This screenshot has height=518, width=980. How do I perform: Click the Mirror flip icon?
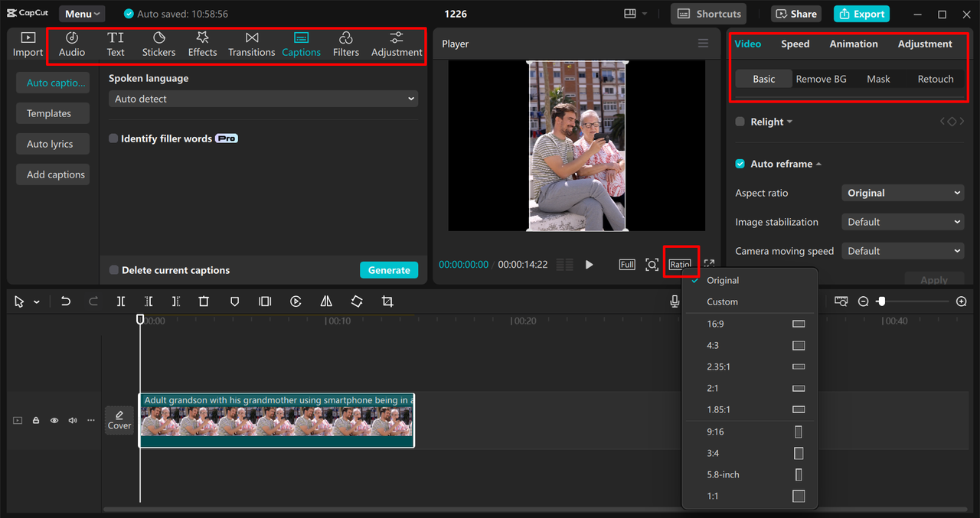pos(326,301)
